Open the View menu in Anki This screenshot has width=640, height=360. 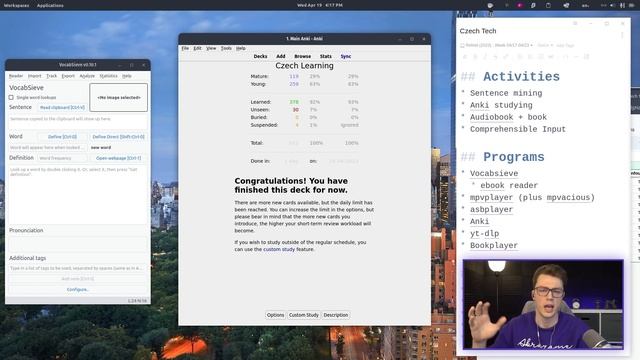point(211,48)
